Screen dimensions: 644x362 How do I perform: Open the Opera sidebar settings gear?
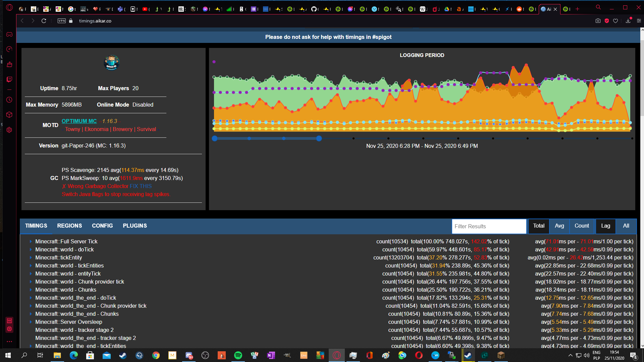click(x=9, y=130)
